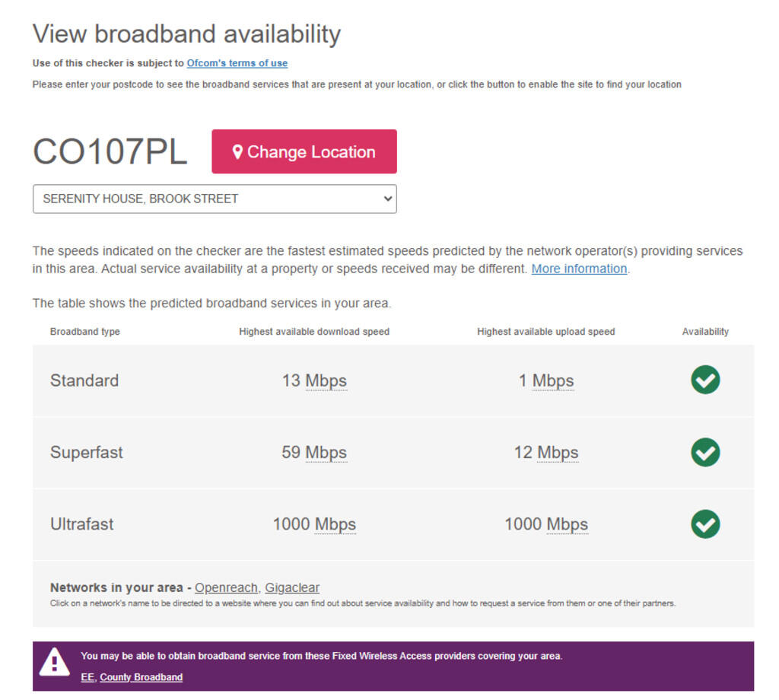
Task: Open the County Broadband provider link
Action: pos(141,677)
